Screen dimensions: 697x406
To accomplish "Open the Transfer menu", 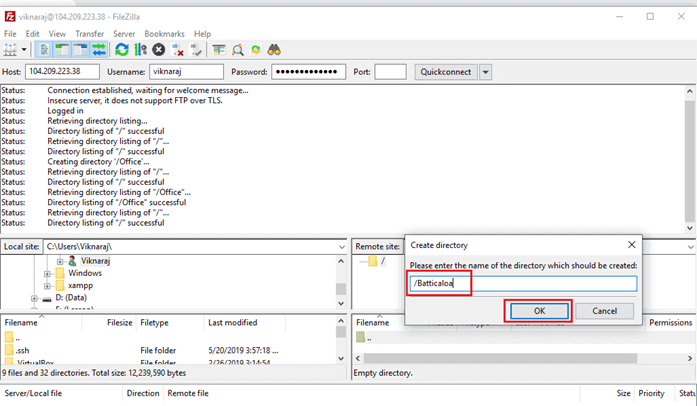I will pyautogui.click(x=89, y=34).
